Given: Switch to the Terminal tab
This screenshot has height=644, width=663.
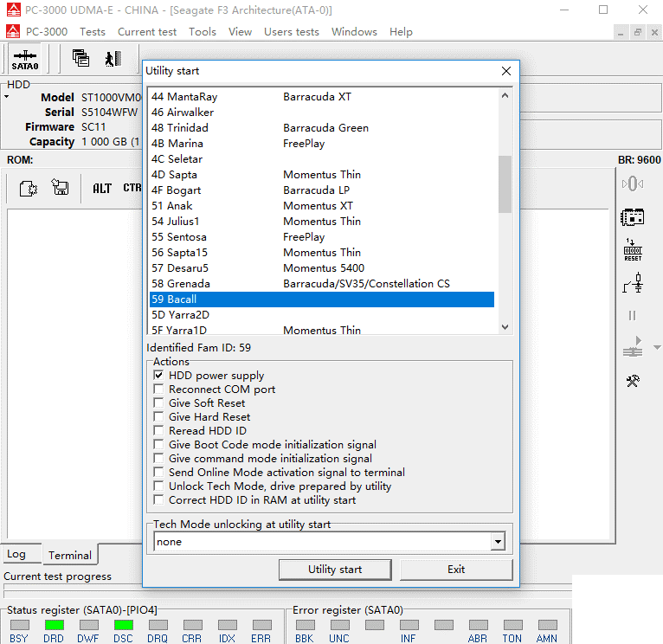Looking at the screenshot, I should point(70,555).
